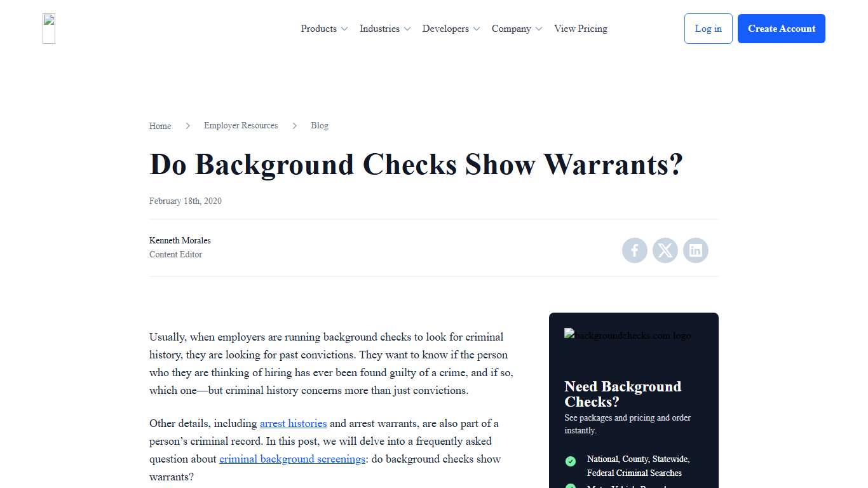This screenshot has height=488, width=868.
Task: Click the Blog breadcrumb entry
Action: pos(320,126)
